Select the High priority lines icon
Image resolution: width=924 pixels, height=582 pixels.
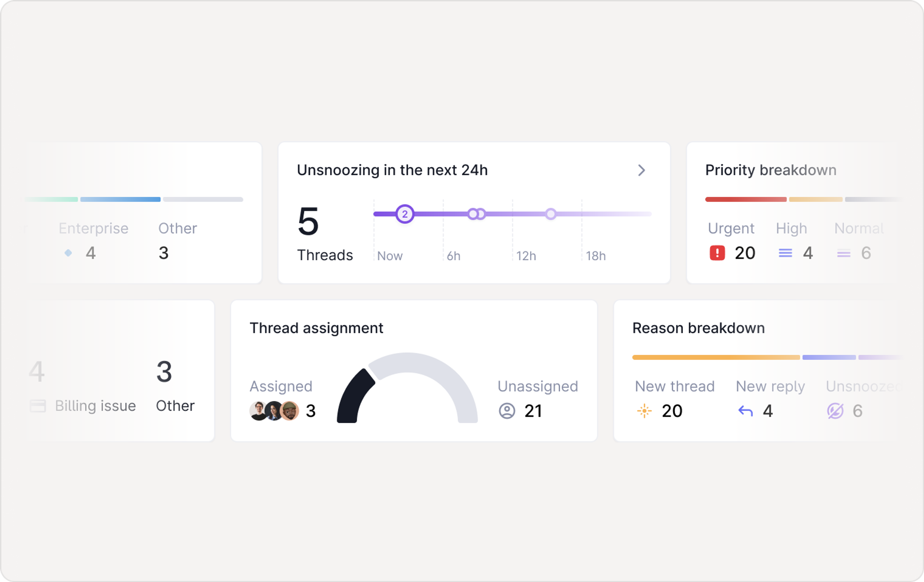click(785, 253)
